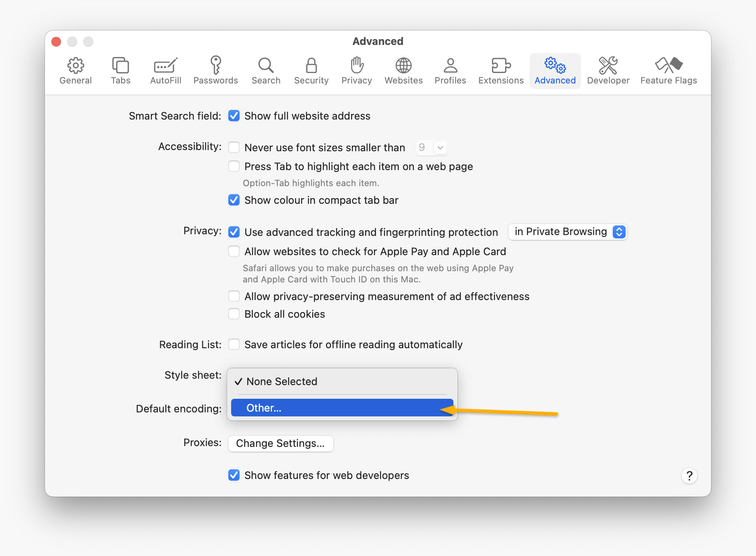This screenshot has width=756, height=556.
Task: Open the in Private Browsing popup
Action: point(567,232)
